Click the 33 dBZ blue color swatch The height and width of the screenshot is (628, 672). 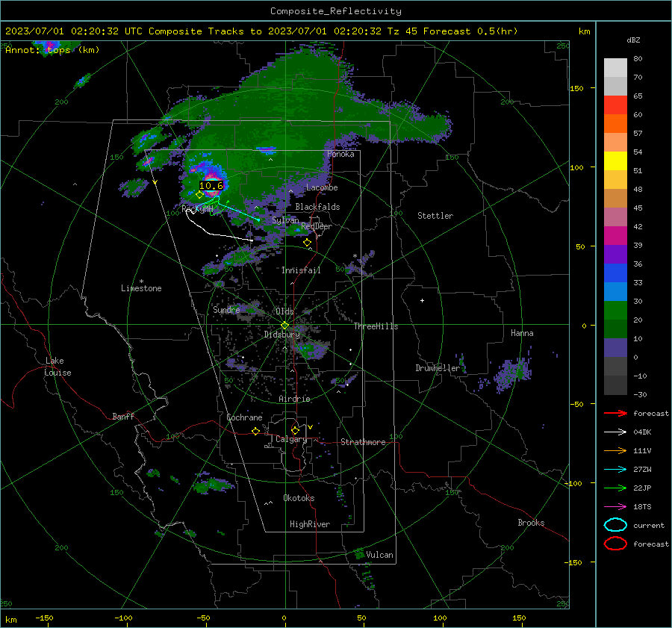tap(615, 273)
